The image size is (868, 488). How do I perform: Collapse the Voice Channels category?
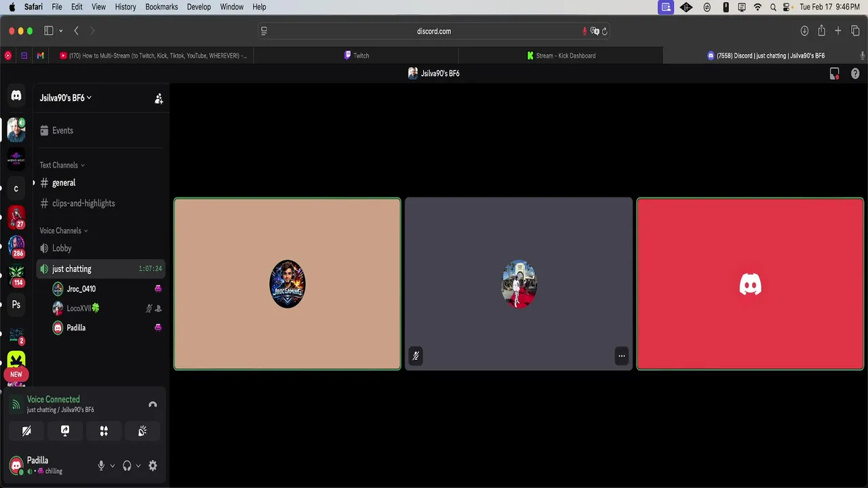coord(63,231)
